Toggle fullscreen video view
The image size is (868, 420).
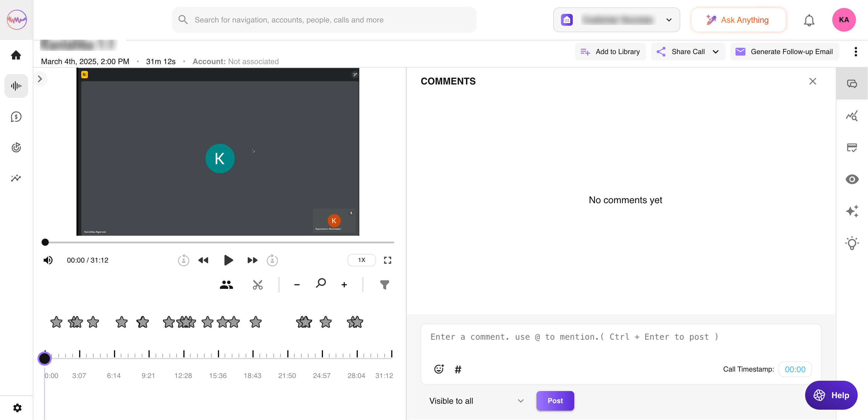[387, 260]
